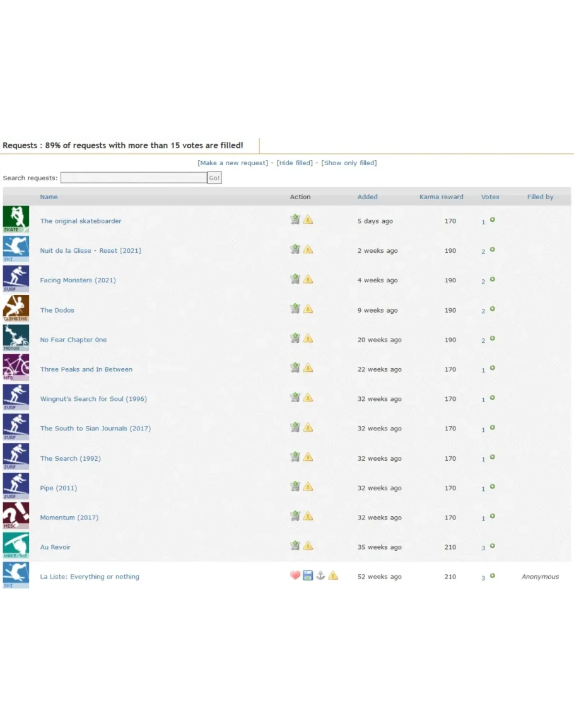Viewport: 574px width, 728px height.
Task: Click the warning icon for Momentum (2017)
Action: 308,516
